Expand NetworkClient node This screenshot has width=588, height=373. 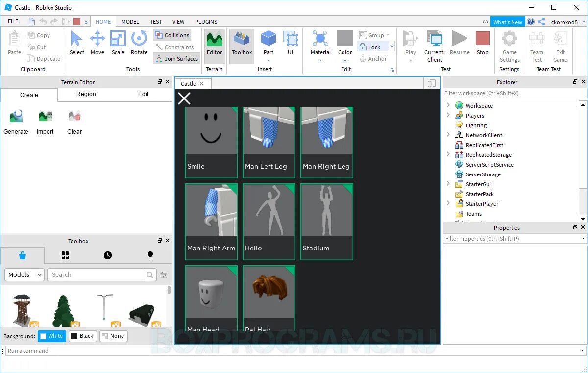click(x=448, y=135)
